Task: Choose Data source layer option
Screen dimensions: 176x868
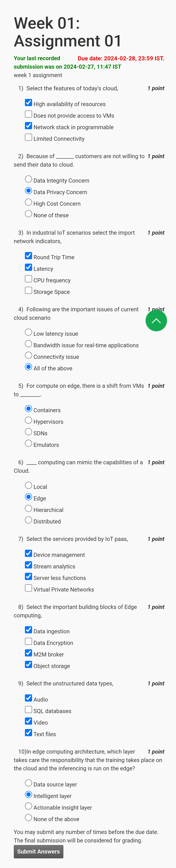Action: click(x=29, y=783)
